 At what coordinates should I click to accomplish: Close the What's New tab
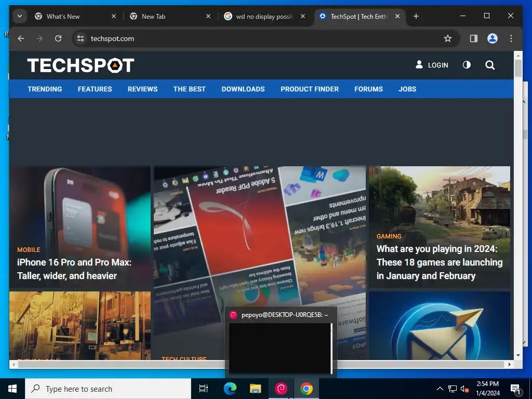114,16
